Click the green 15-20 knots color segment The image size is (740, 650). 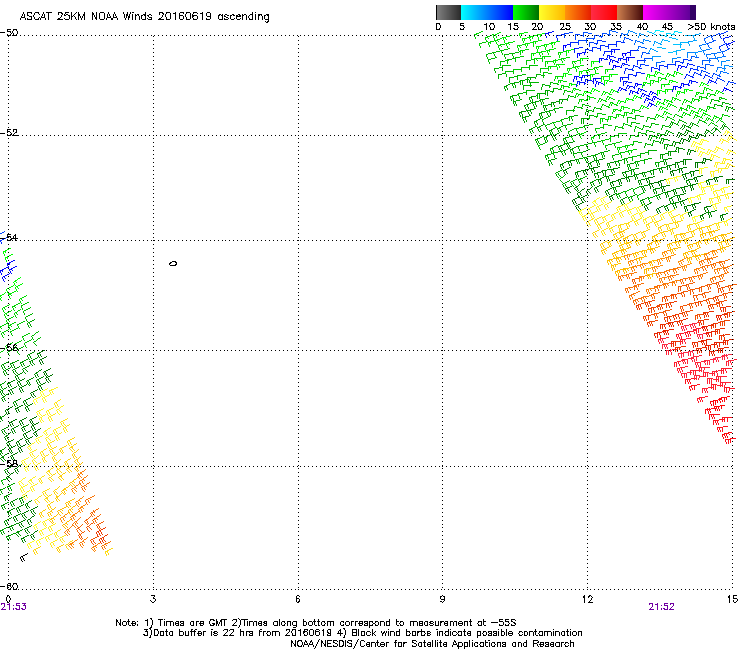526,12
